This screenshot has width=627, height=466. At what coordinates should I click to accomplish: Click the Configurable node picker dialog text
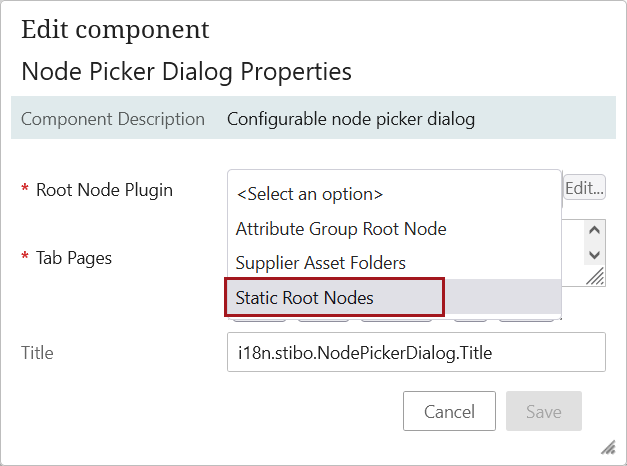tap(351, 119)
